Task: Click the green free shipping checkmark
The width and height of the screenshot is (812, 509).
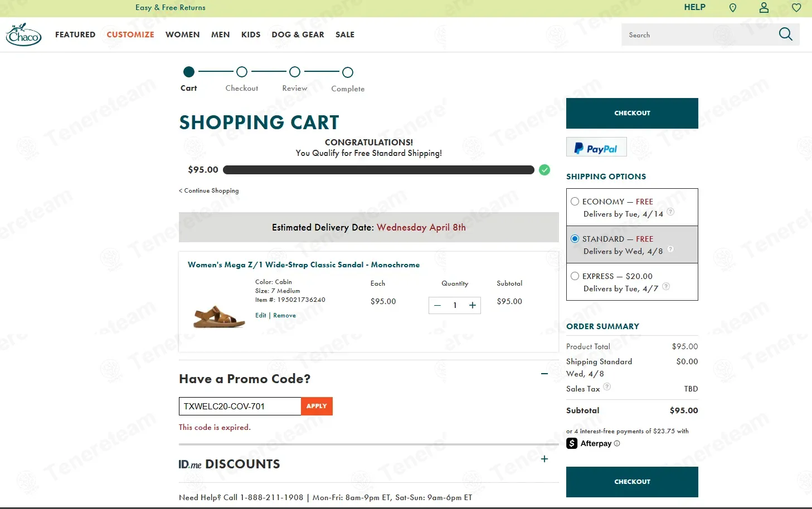Action: 544,170
